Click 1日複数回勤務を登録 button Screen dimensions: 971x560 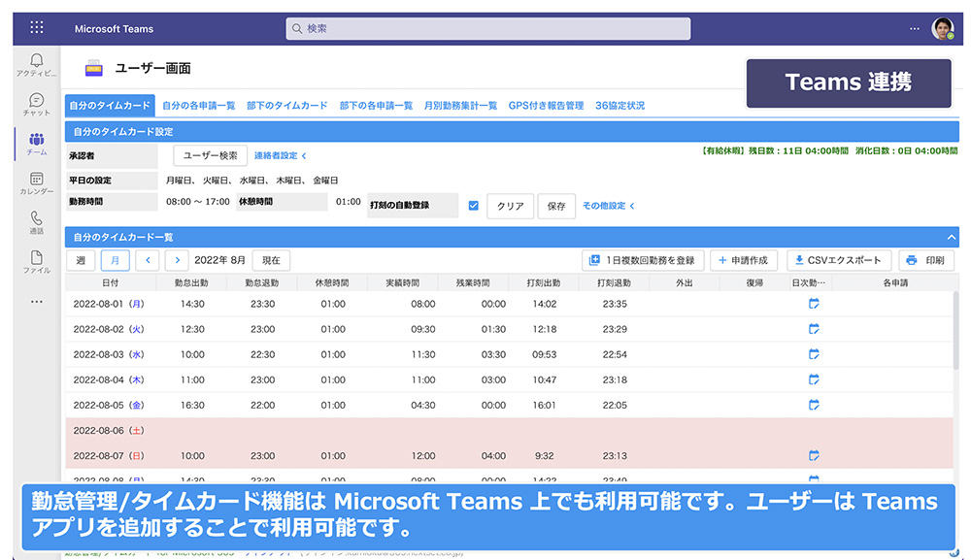[643, 260]
